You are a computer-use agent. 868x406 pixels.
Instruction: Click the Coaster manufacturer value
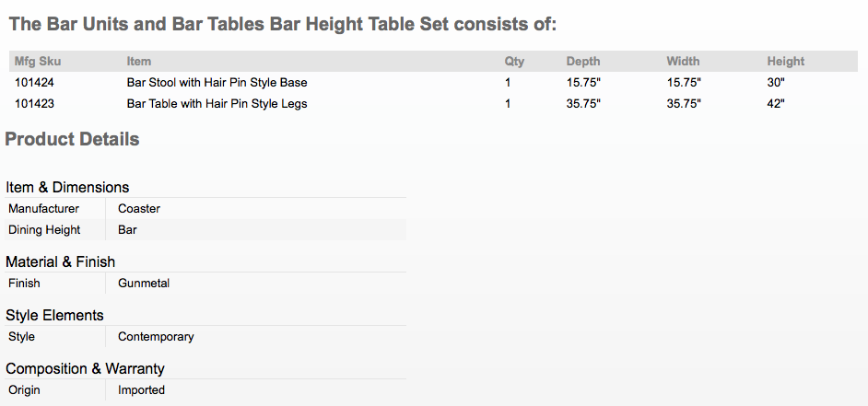[139, 209]
